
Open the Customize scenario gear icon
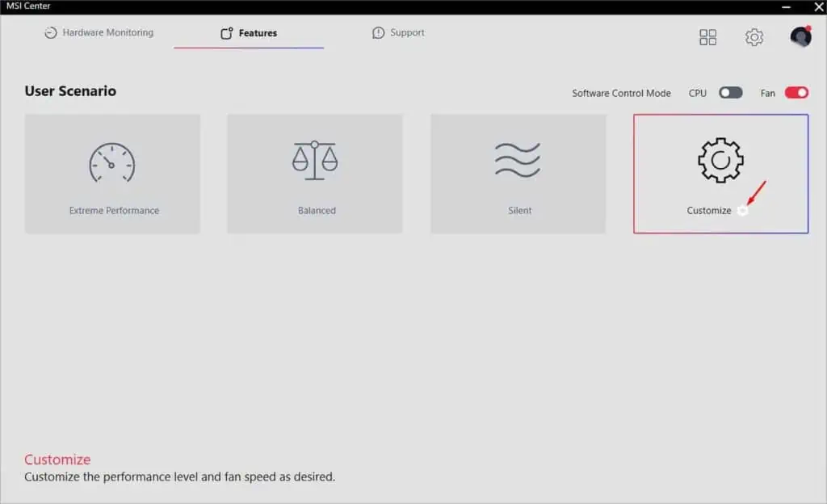click(720, 161)
